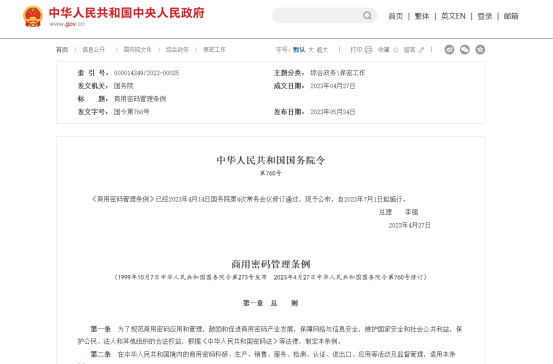This screenshot has height=364, width=553.
Task: Go to 保密工作 breadcrumb
Action: (214, 50)
